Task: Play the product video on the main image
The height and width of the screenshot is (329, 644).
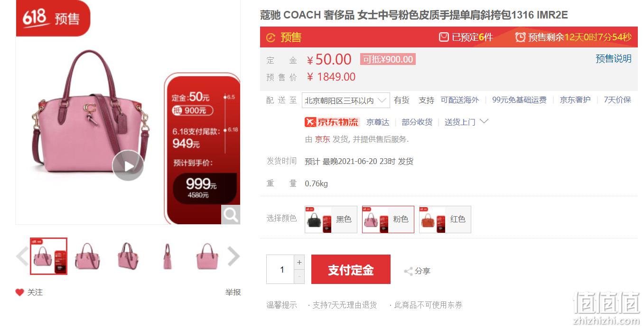Action: pyautogui.click(x=128, y=165)
